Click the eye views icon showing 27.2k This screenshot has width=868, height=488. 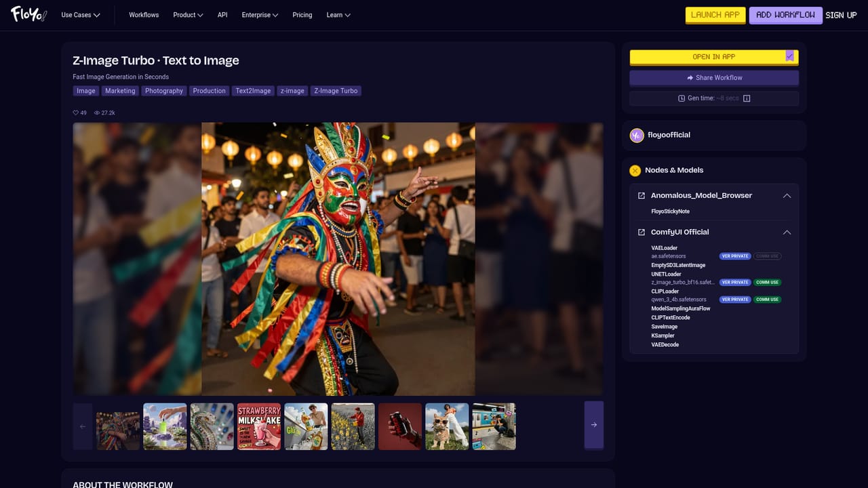pyautogui.click(x=97, y=113)
